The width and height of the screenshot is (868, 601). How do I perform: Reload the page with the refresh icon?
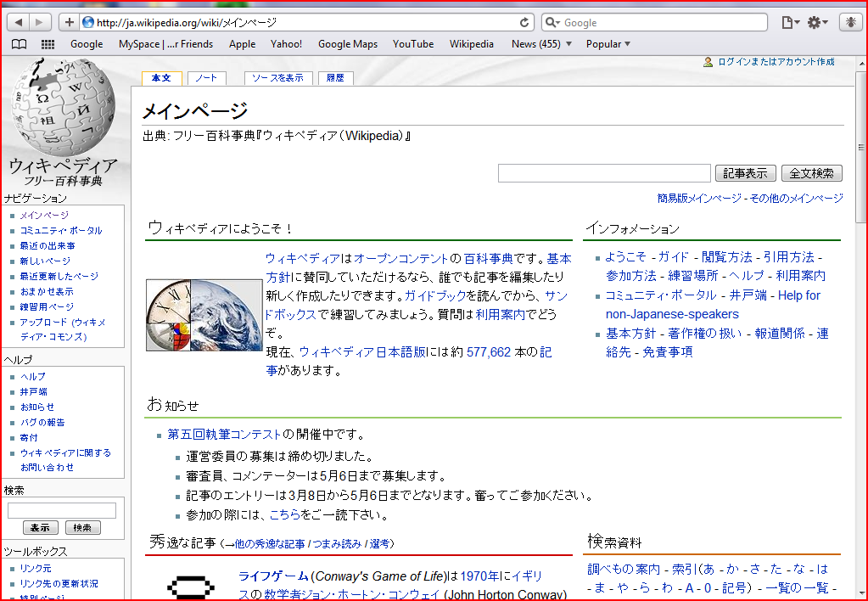coord(524,22)
